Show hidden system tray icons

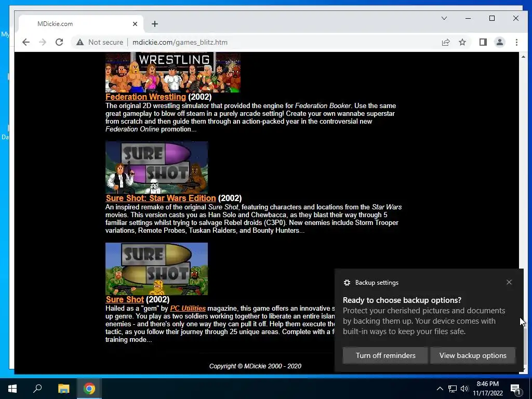click(x=440, y=389)
